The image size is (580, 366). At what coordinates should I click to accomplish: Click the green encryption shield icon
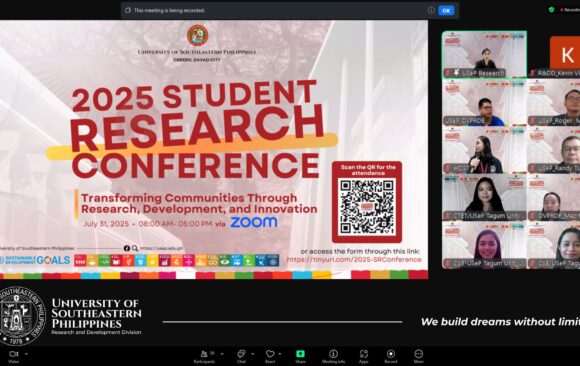tap(552, 10)
